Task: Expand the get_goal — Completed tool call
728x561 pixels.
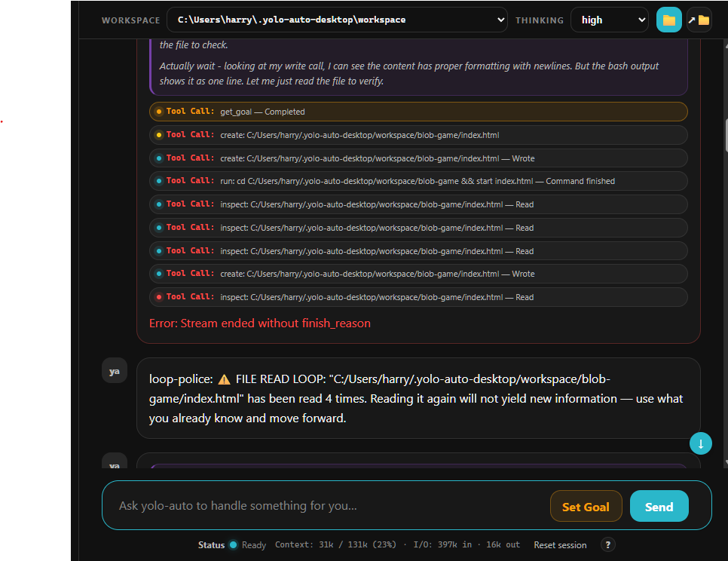Action: click(x=418, y=112)
